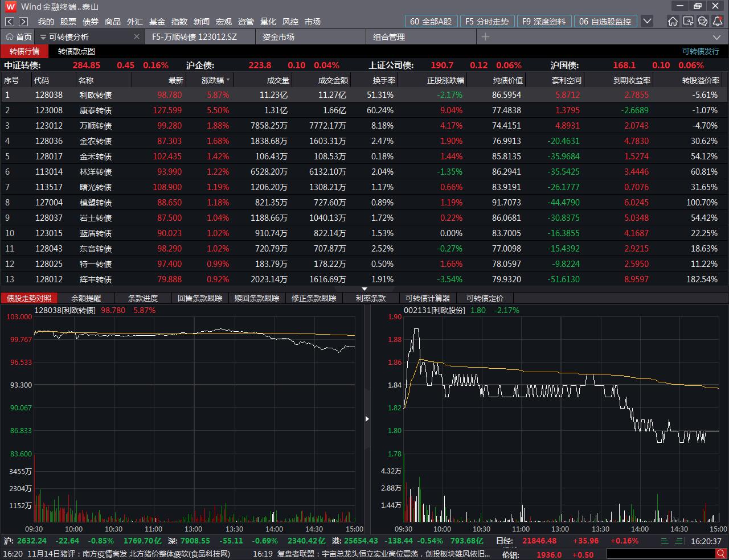Screen dimensions: 729x560
Task: Open the 可转债发行 link
Action: tap(701, 51)
